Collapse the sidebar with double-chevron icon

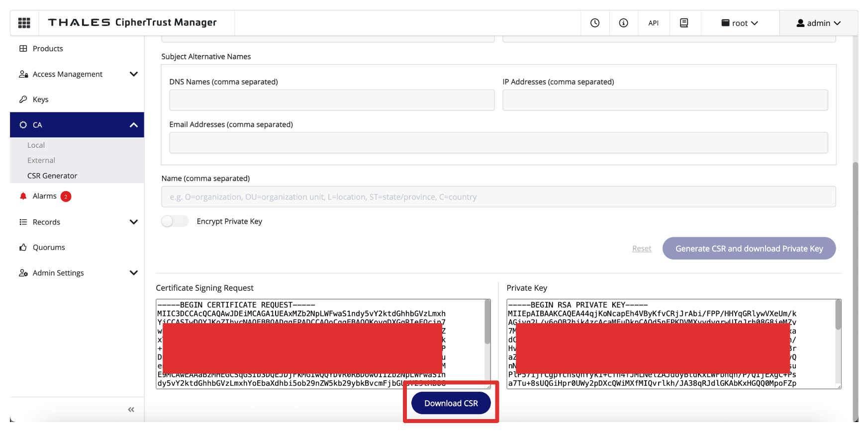pyautogui.click(x=131, y=410)
